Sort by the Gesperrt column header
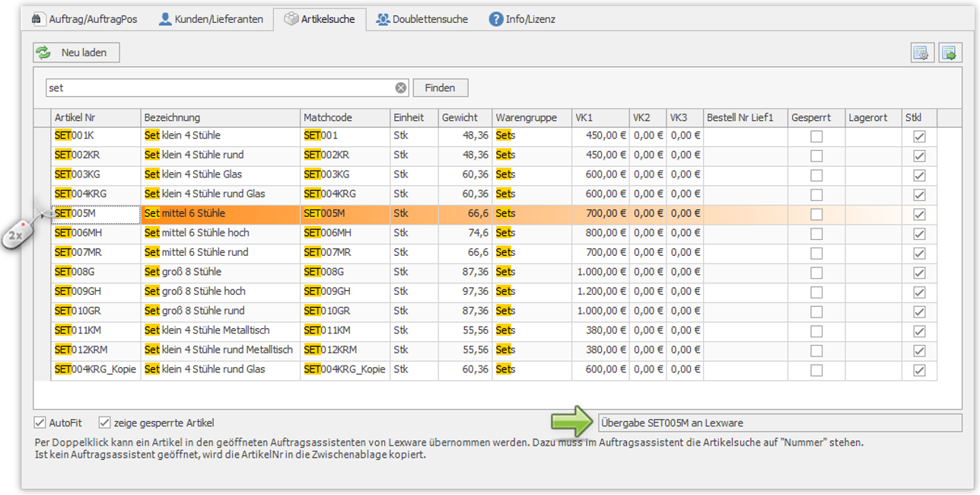This screenshot has width=980, height=495. click(816, 118)
